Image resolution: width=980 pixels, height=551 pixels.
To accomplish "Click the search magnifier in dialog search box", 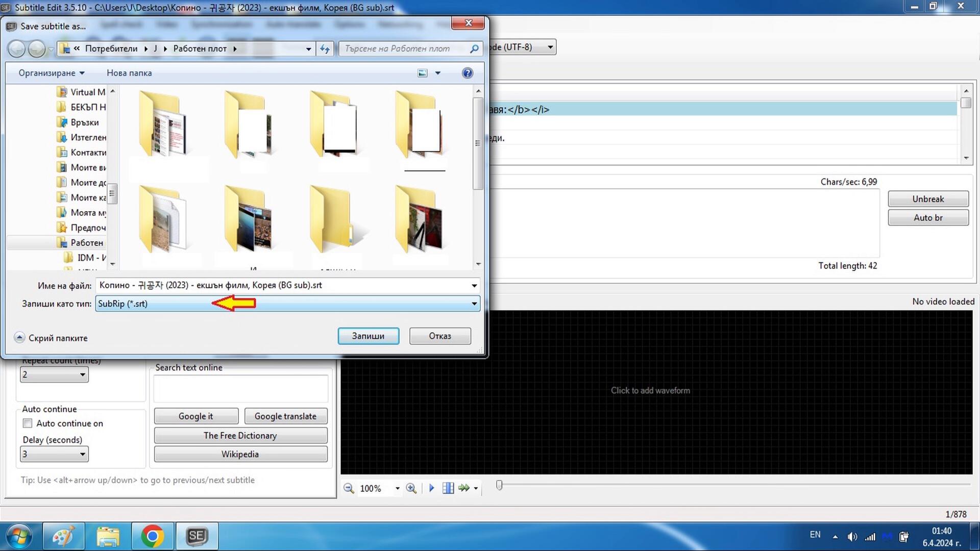I will click(x=474, y=48).
